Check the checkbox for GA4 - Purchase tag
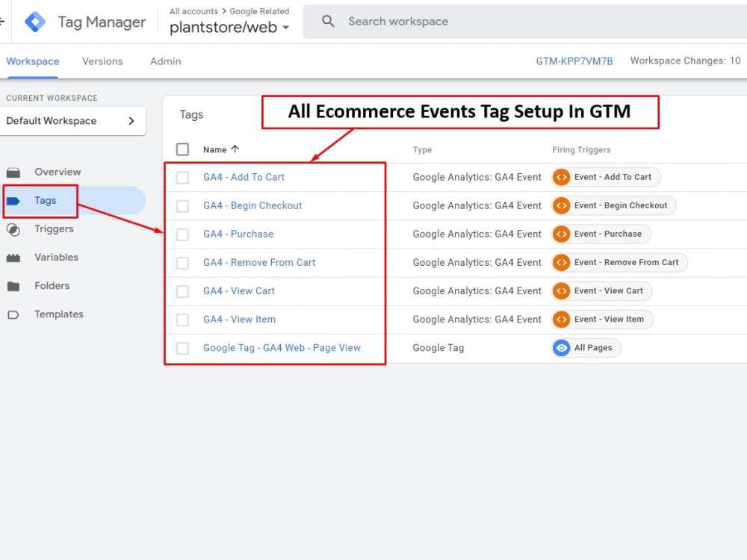747x560 pixels. pyautogui.click(x=182, y=234)
